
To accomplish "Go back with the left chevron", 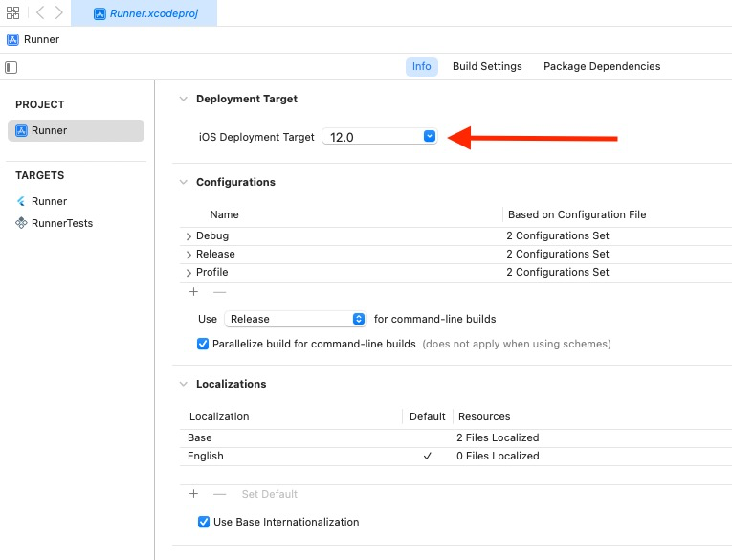I will [40, 12].
